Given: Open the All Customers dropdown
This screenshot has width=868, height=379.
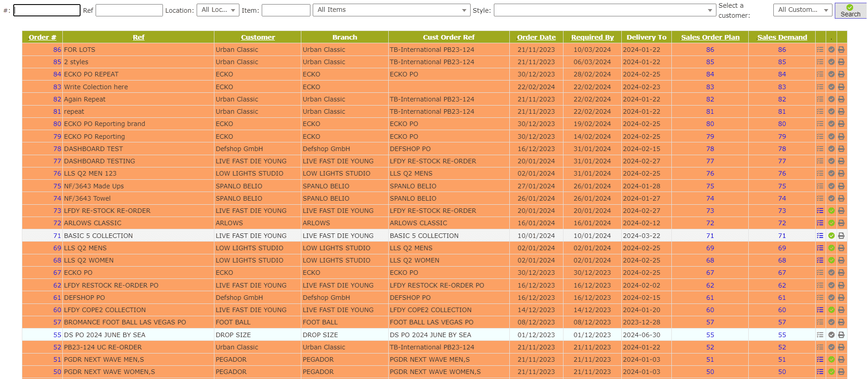Looking at the screenshot, I should tap(802, 10).
